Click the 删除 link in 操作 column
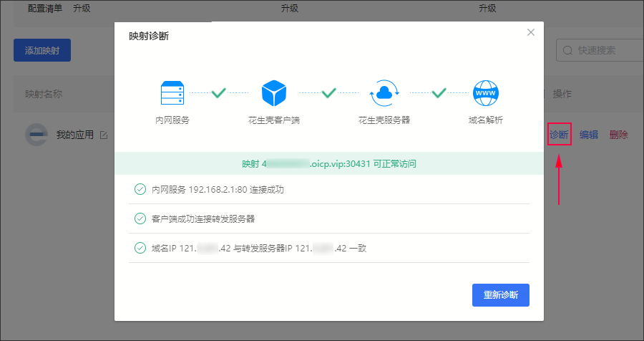This screenshot has width=644, height=341. pos(619,134)
